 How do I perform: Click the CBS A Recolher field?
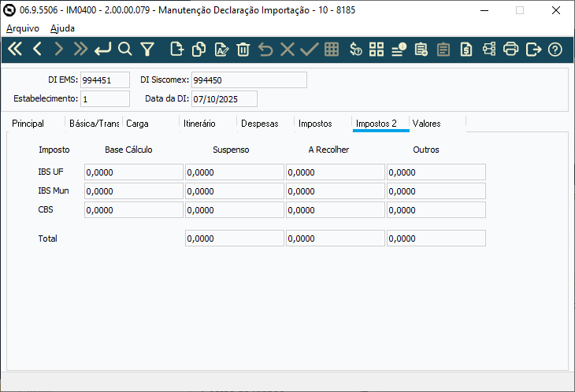coord(335,210)
